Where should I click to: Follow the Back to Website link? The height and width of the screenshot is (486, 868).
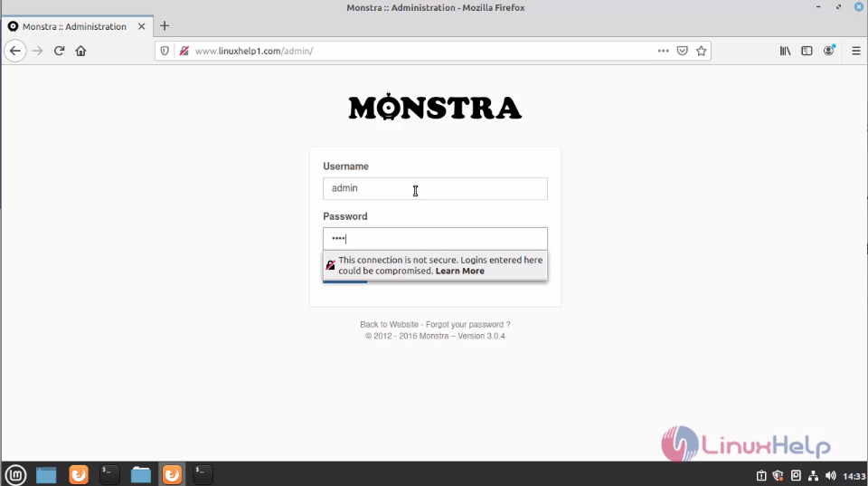click(x=389, y=325)
